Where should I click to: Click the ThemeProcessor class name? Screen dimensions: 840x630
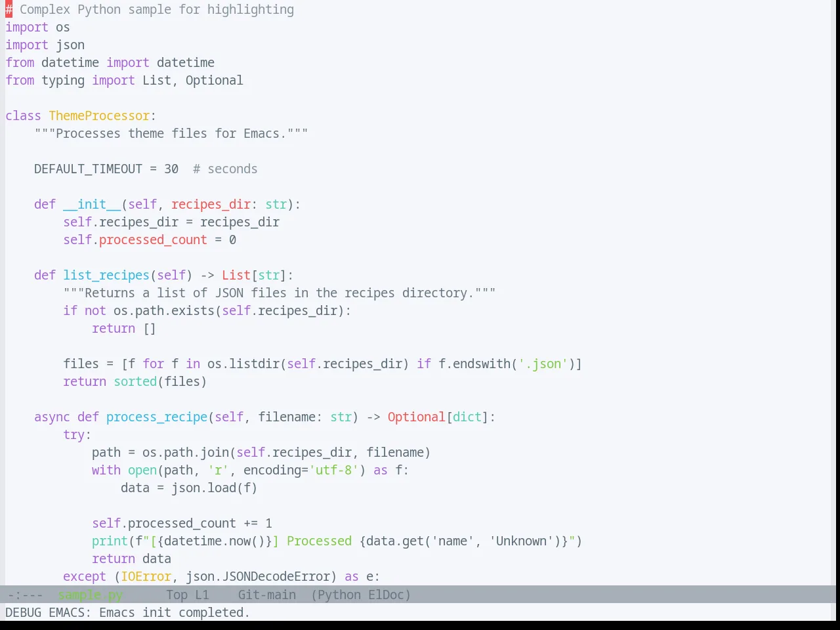coord(99,115)
